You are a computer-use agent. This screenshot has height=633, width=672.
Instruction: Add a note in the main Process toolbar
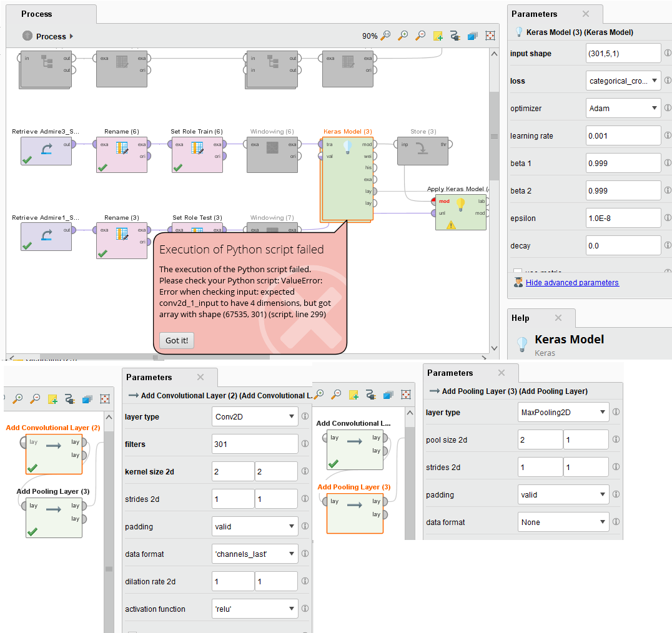tap(438, 36)
